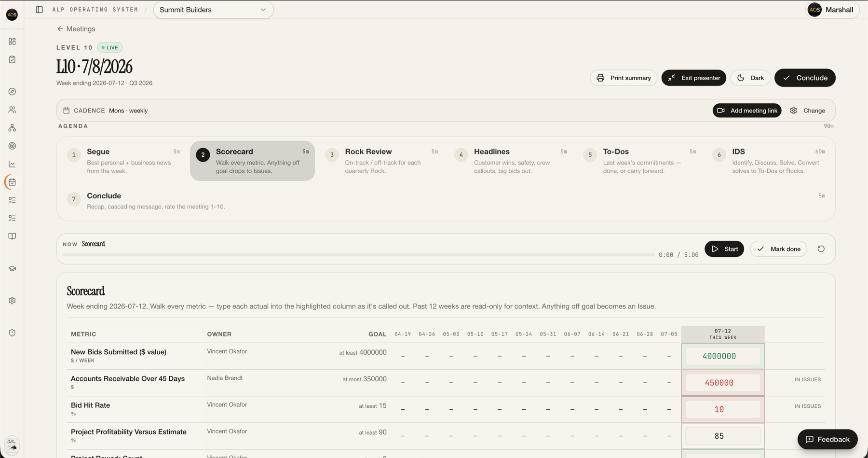
Task: Open the target icon in sidebar
Action: click(x=12, y=146)
